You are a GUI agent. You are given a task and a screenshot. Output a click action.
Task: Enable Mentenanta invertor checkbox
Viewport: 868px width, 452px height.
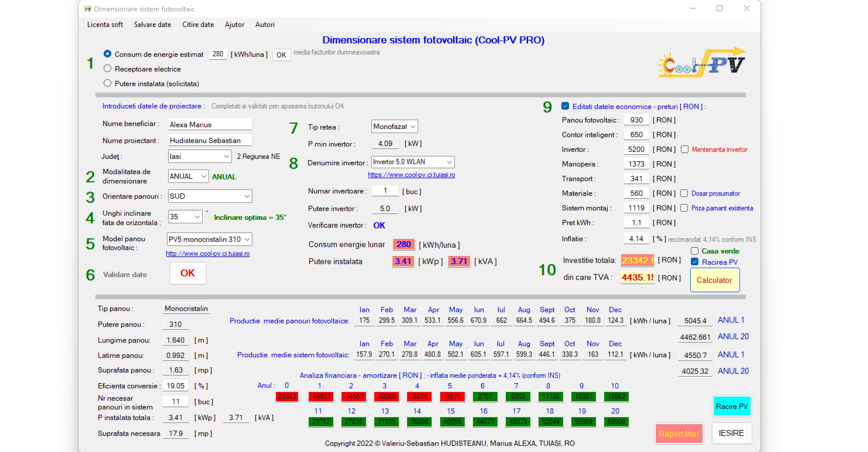click(x=684, y=149)
